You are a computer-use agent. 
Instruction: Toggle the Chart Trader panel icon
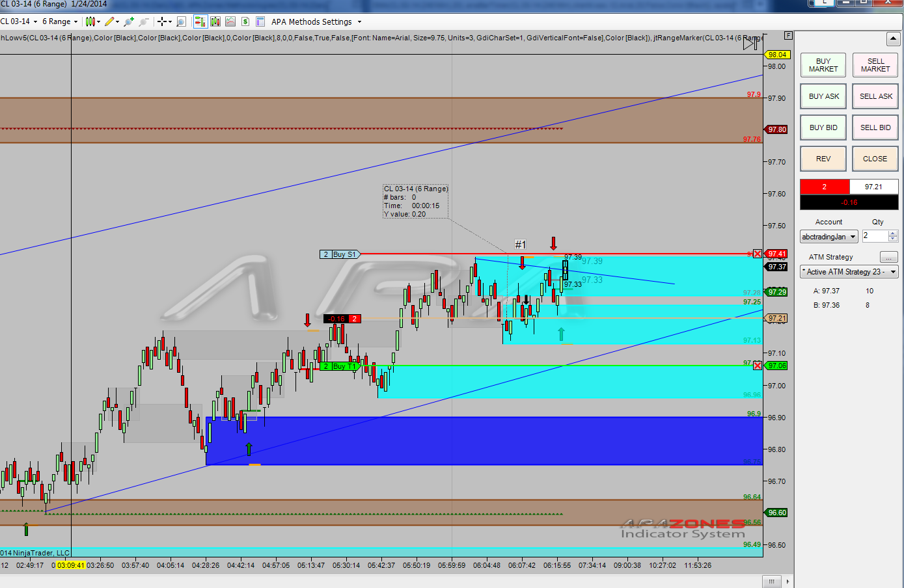point(200,21)
